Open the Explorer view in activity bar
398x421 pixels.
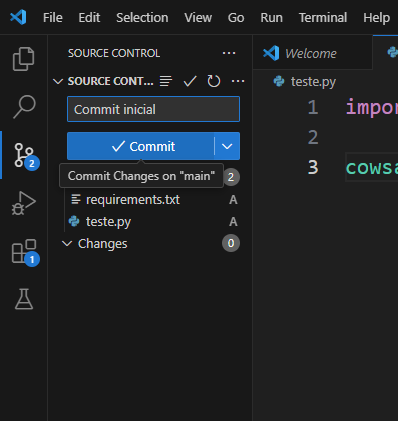coord(24,59)
